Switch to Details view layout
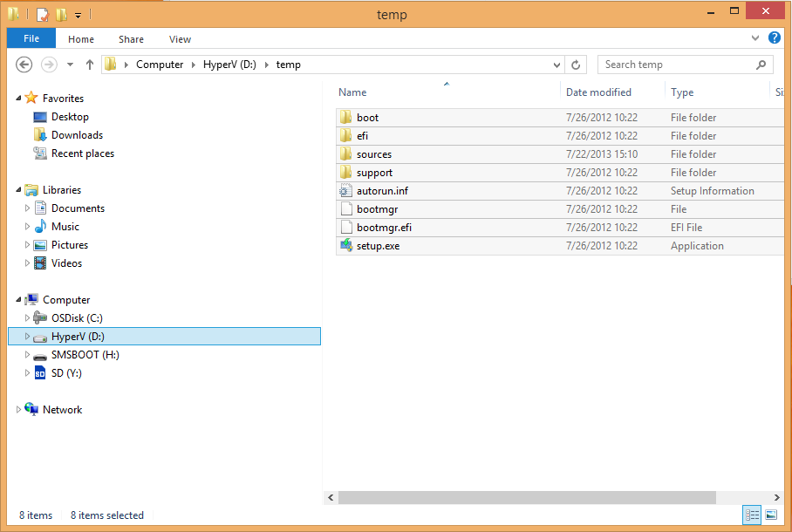Viewport: 792px width, 532px height. [x=752, y=515]
